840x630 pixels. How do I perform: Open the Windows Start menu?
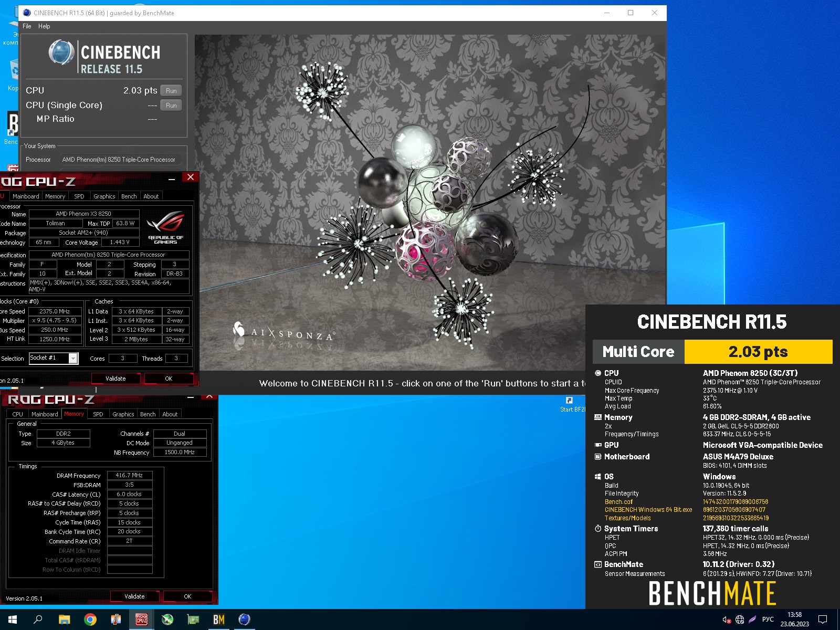[x=13, y=619]
